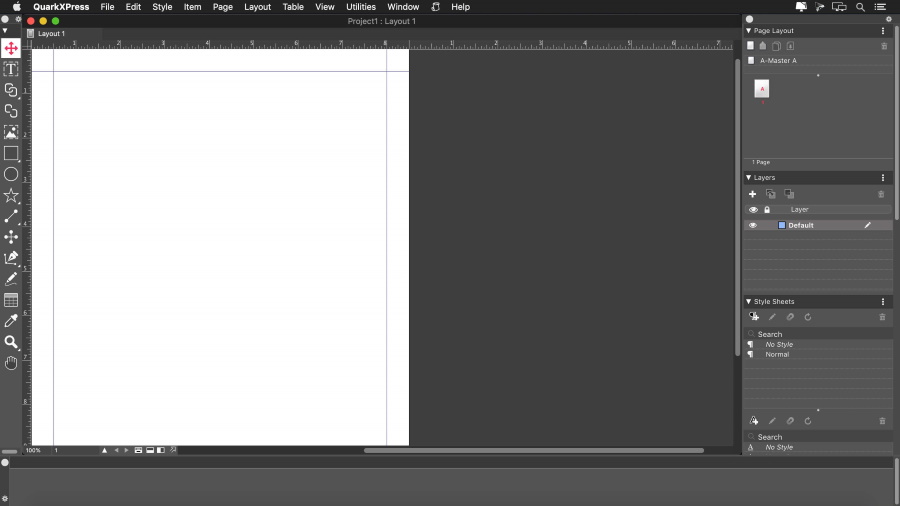
Task: Collapse the Style Sheets panel
Action: point(748,301)
